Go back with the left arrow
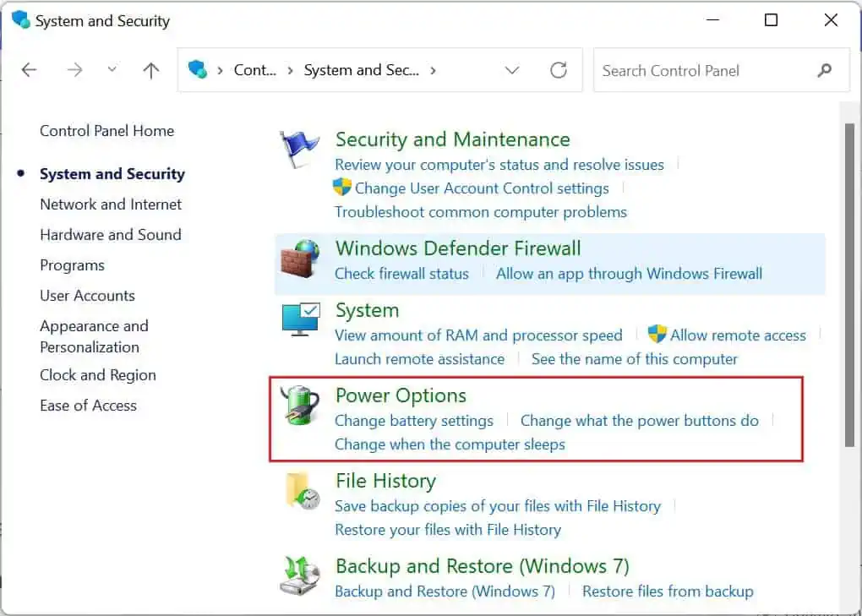This screenshot has height=616, width=862. tap(29, 70)
